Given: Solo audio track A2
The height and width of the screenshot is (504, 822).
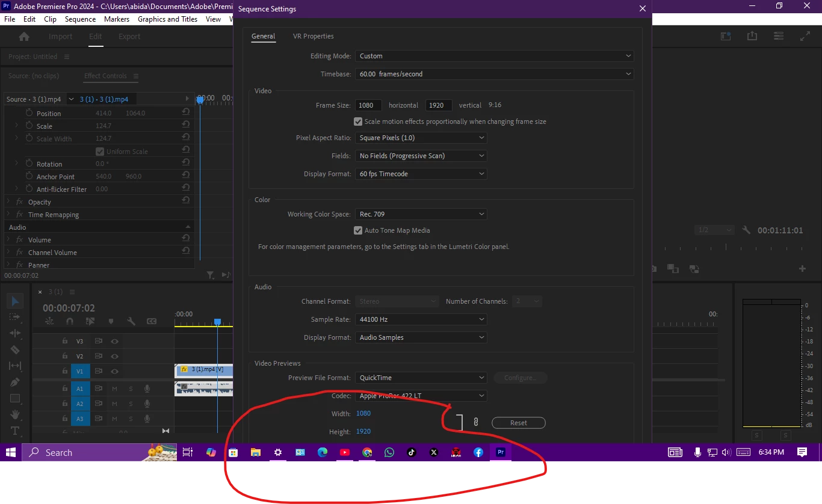Looking at the screenshot, I should pos(131,404).
